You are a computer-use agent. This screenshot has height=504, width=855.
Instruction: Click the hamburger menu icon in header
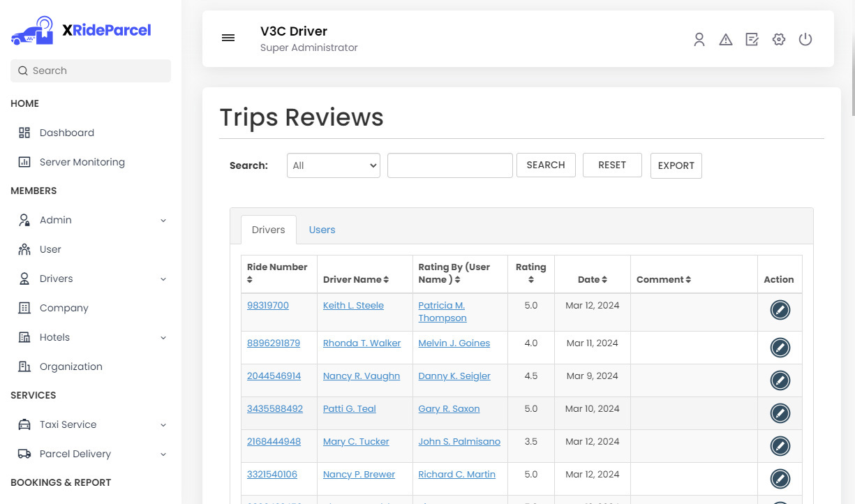click(x=228, y=38)
